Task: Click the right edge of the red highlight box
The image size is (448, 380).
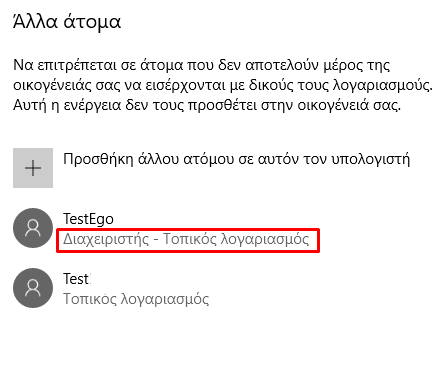Action: [x=319, y=240]
